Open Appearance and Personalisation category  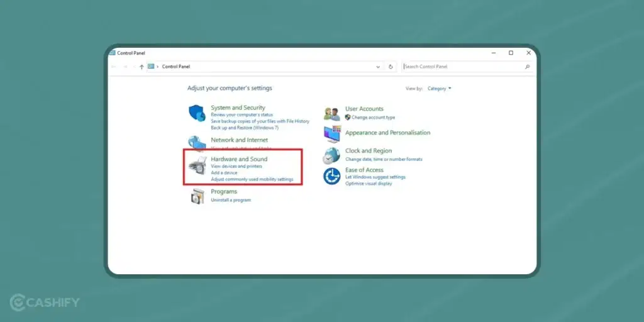tap(387, 133)
